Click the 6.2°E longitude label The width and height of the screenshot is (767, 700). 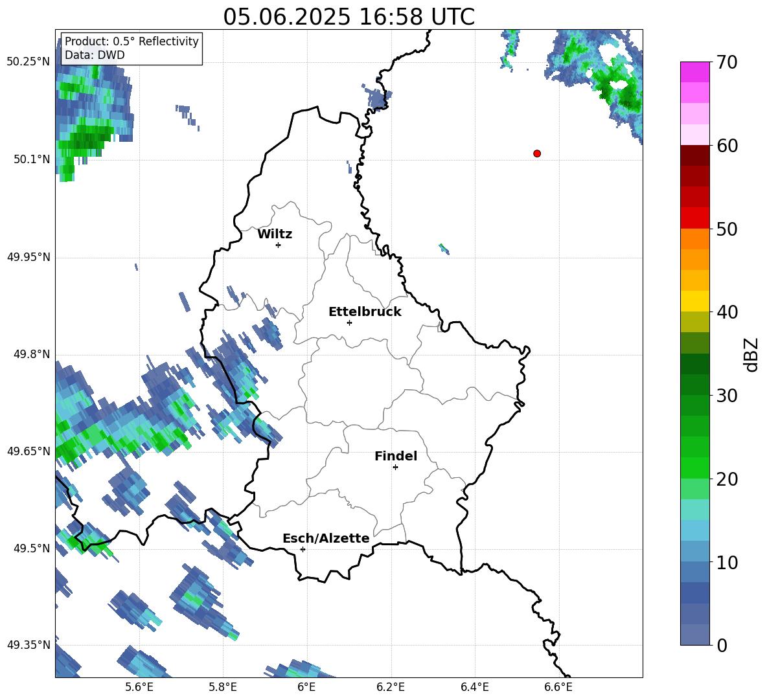391,687
